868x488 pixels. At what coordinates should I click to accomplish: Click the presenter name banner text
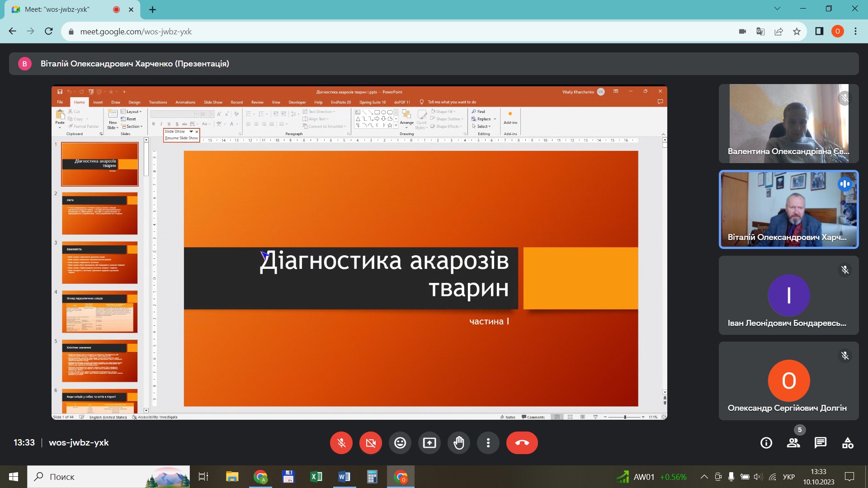(x=135, y=64)
